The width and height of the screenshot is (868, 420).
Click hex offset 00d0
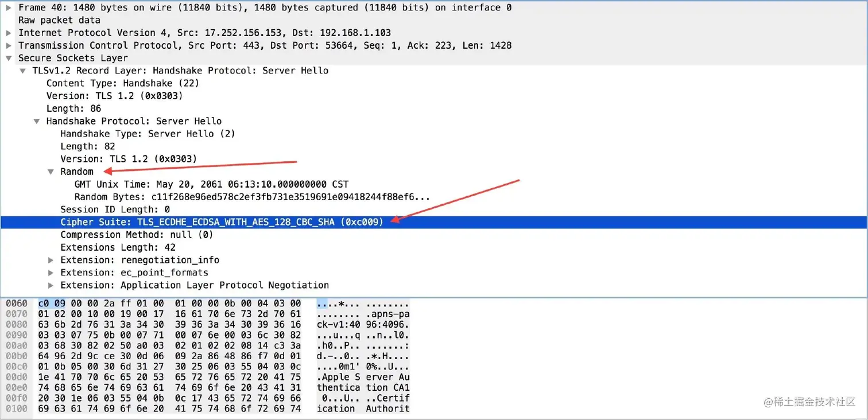pyautogui.click(x=17, y=377)
